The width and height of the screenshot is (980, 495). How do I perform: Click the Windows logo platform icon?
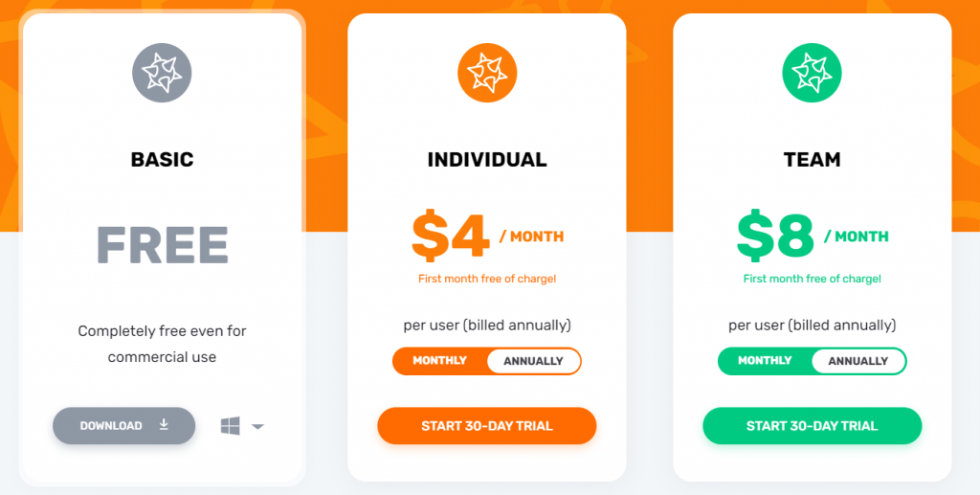pos(230,426)
